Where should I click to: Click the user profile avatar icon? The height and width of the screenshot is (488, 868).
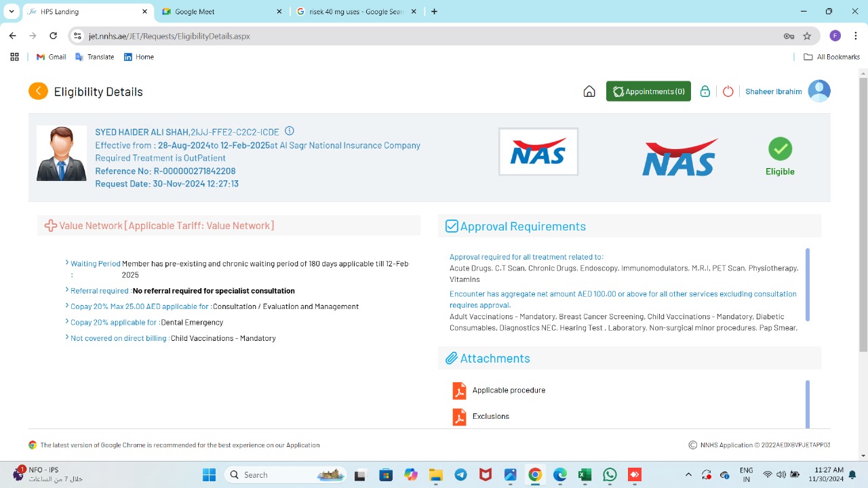click(819, 91)
